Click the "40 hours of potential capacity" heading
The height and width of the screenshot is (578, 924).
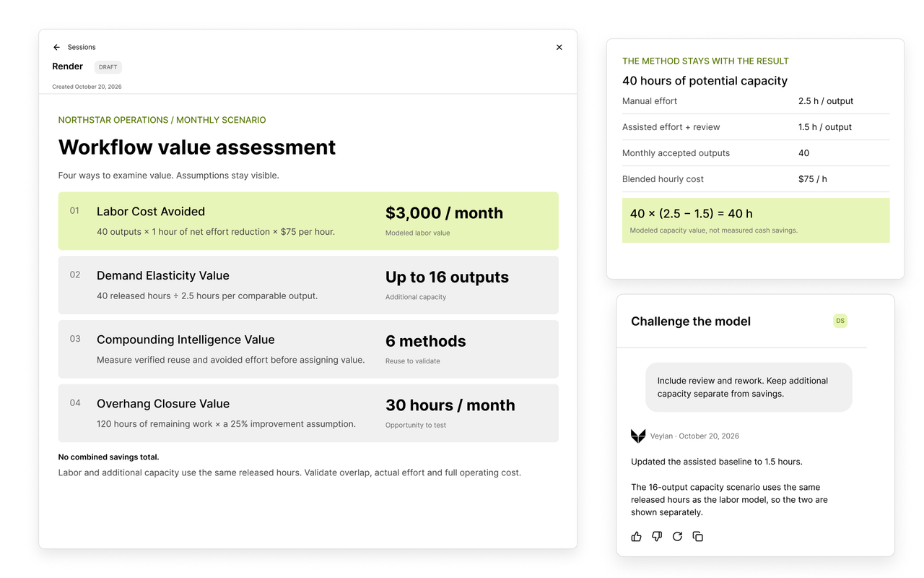pos(705,81)
